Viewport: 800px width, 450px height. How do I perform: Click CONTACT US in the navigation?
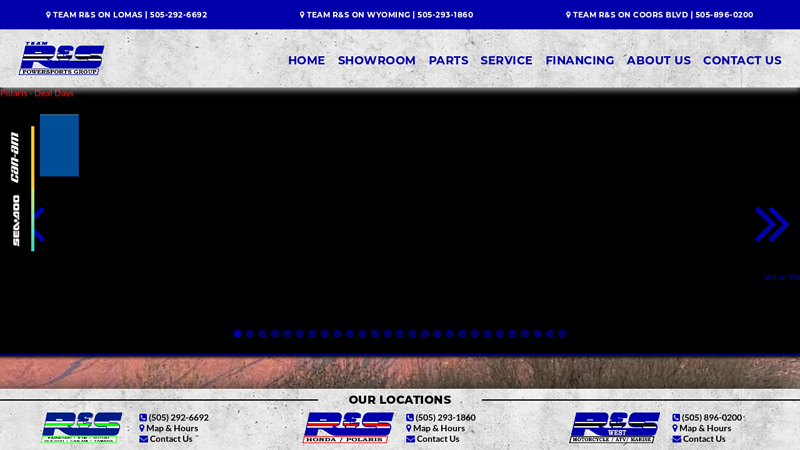742,60
